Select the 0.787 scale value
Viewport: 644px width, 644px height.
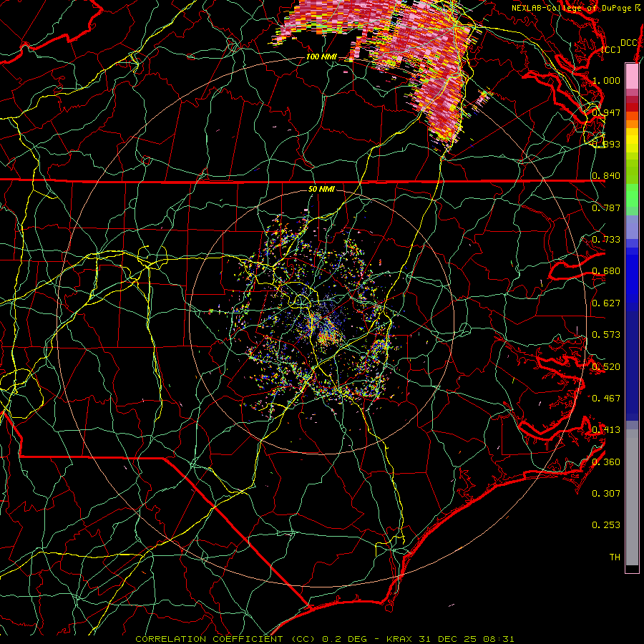606,208
